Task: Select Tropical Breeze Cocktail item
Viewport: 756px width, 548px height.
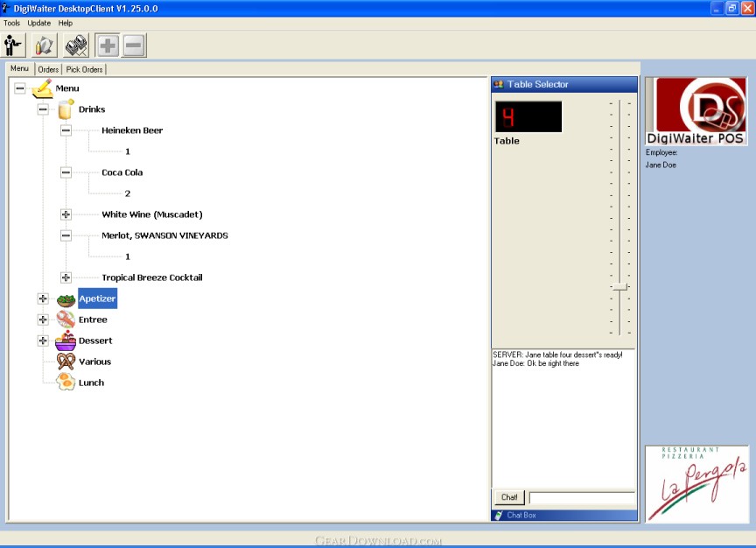Action: pos(152,278)
